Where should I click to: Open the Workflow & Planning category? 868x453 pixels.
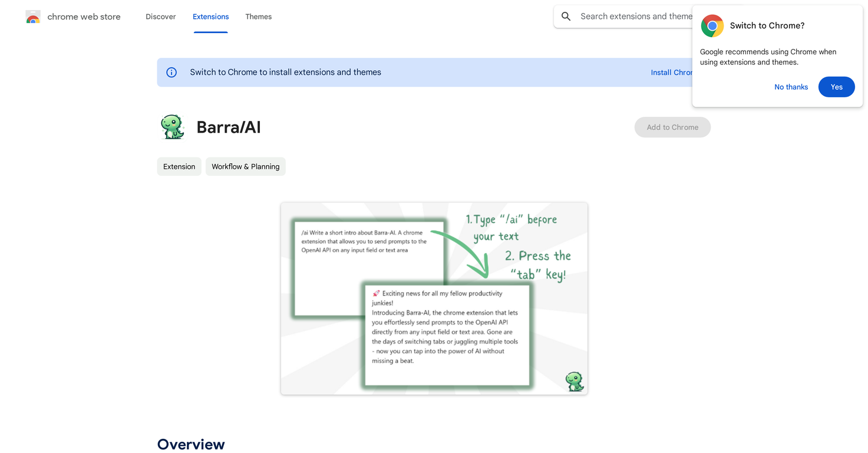[246, 166]
